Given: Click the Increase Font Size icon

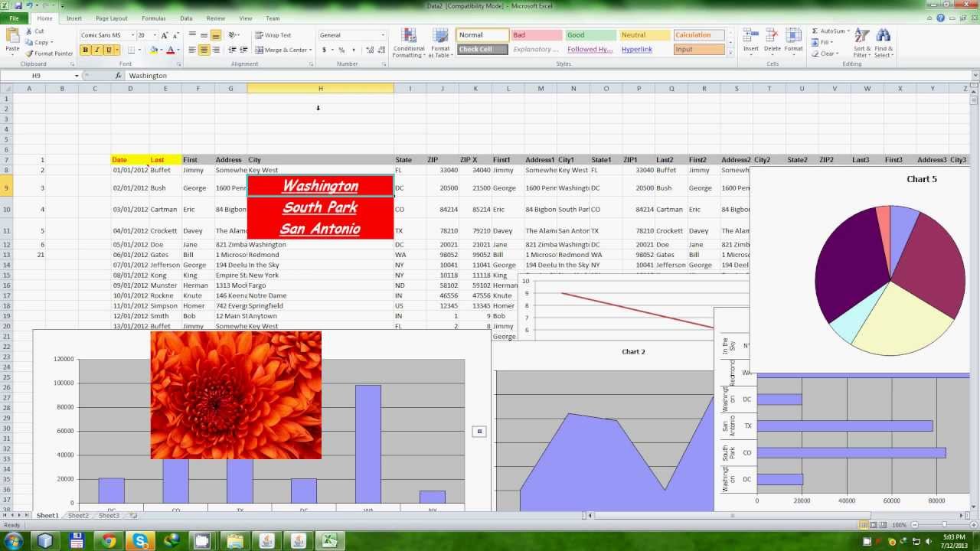Looking at the screenshot, I should (x=165, y=35).
